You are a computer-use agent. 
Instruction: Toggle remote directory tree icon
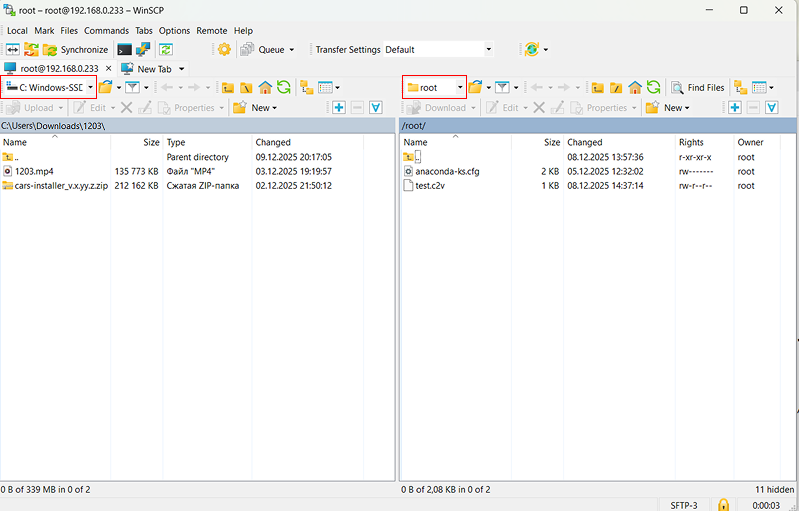[740, 88]
